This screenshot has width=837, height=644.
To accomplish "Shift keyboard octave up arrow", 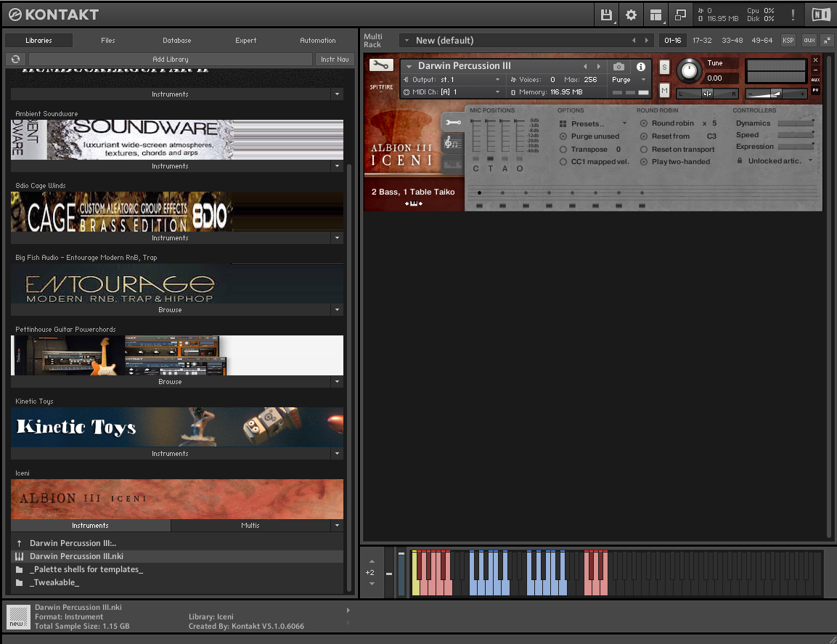I will [372, 562].
